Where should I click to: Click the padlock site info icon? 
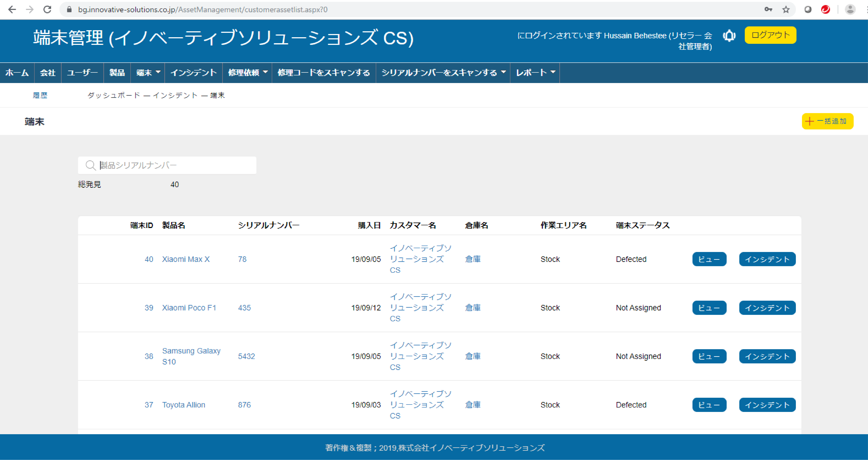click(69, 9)
